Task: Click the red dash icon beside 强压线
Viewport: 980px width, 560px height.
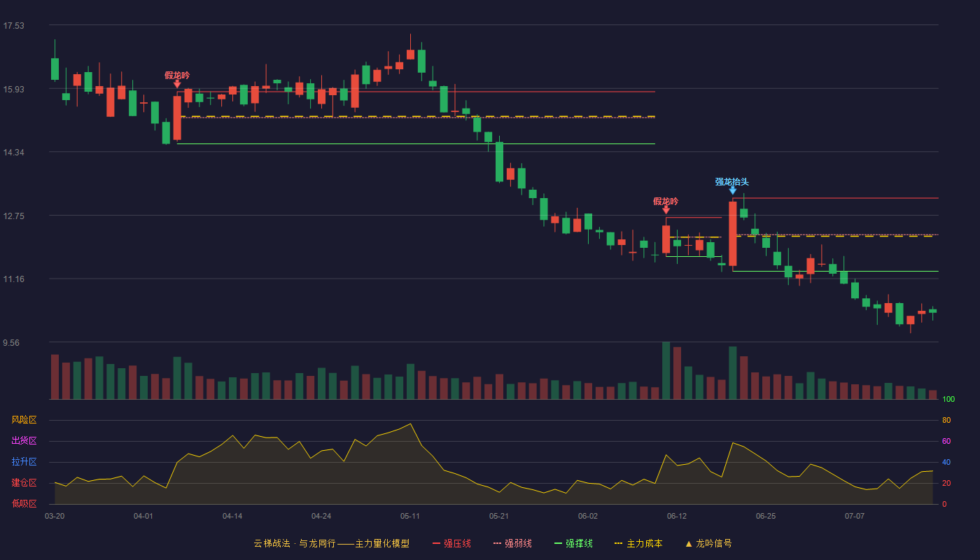Action: coord(436,543)
